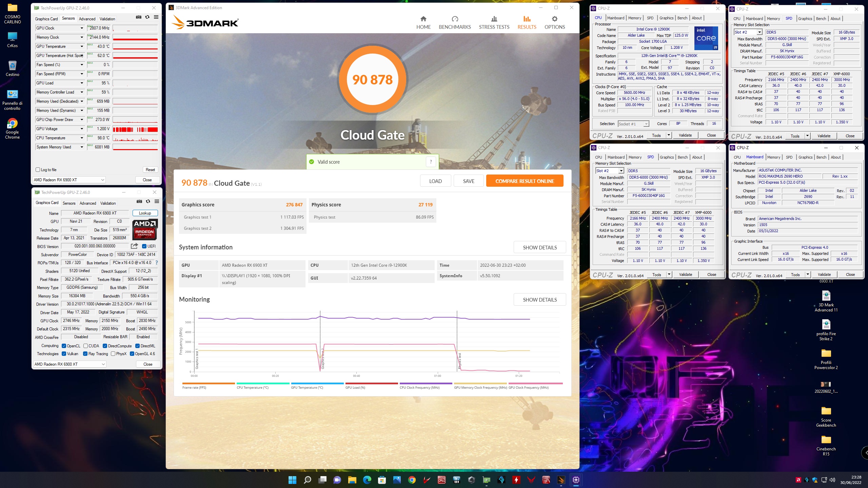Open the Pannello di controllo desktop icon
This screenshot has width=868, height=488.
pos(13,100)
